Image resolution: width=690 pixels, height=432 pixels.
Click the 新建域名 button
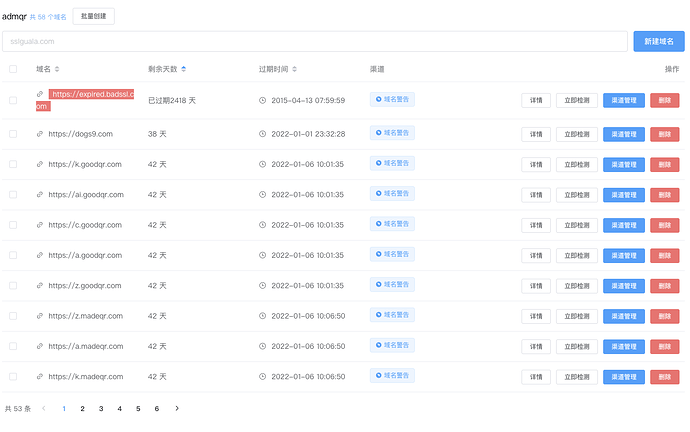(x=658, y=41)
